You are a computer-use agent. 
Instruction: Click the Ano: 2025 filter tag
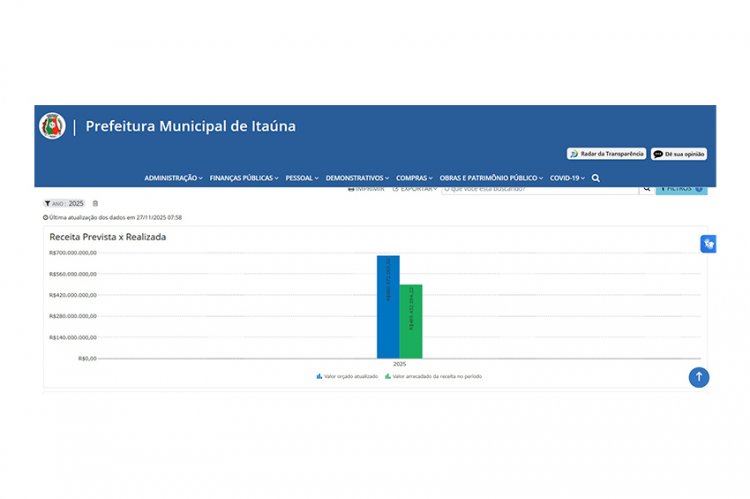click(x=64, y=203)
